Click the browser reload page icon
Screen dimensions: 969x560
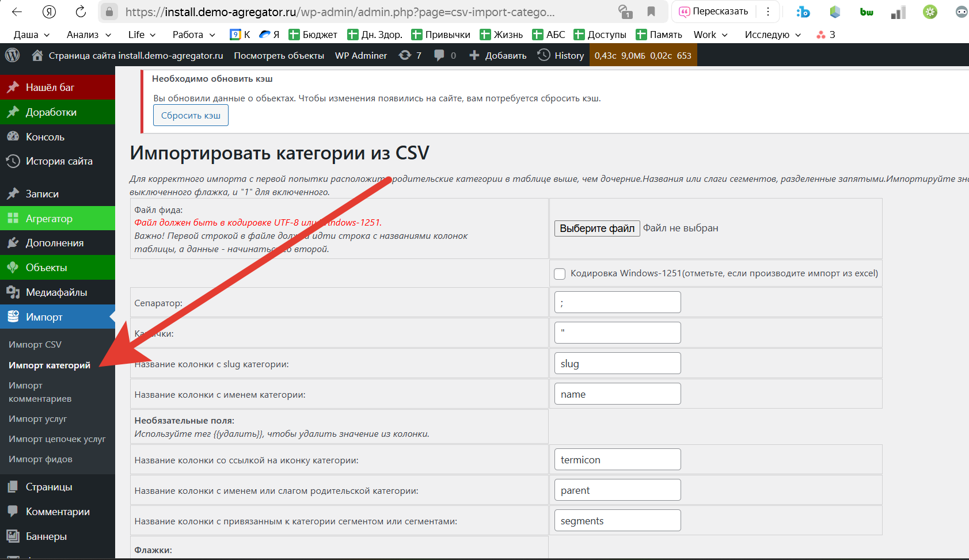pos(81,12)
